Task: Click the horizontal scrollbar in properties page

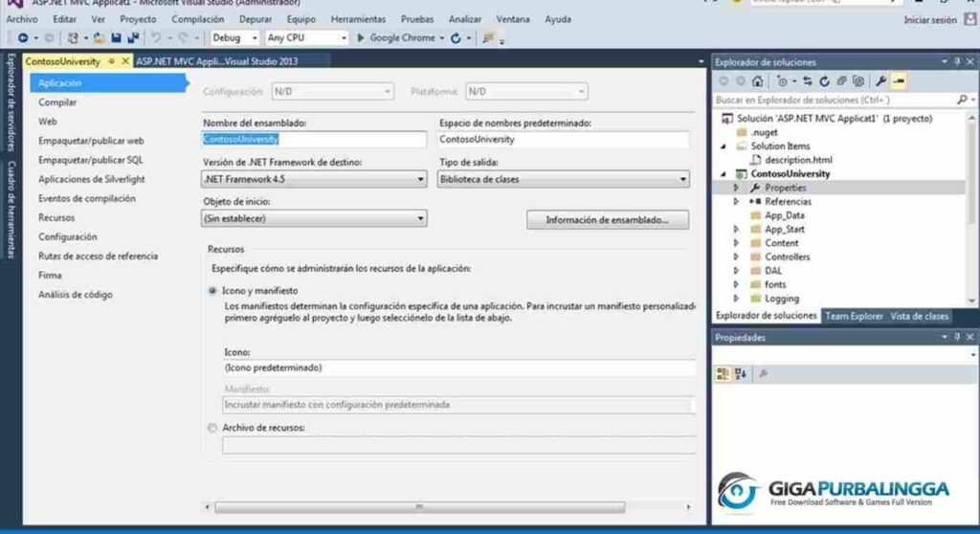Action: 419,507
